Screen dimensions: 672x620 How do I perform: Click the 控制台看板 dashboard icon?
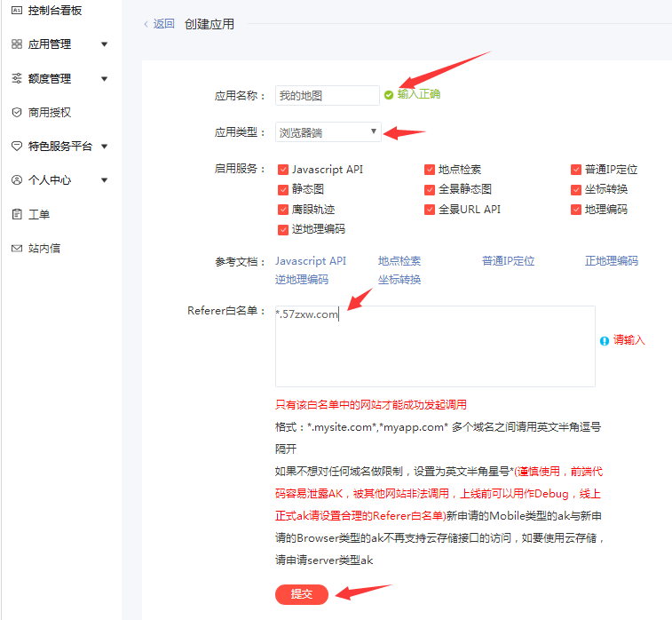pyautogui.click(x=16, y=10)
